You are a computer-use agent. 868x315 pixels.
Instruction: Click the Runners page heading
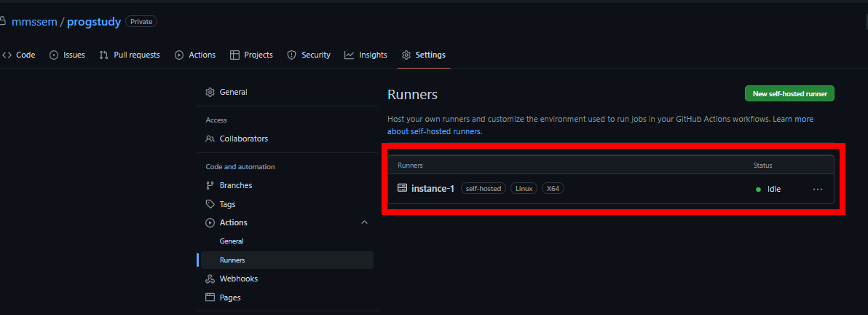click(x=412, y=94)
